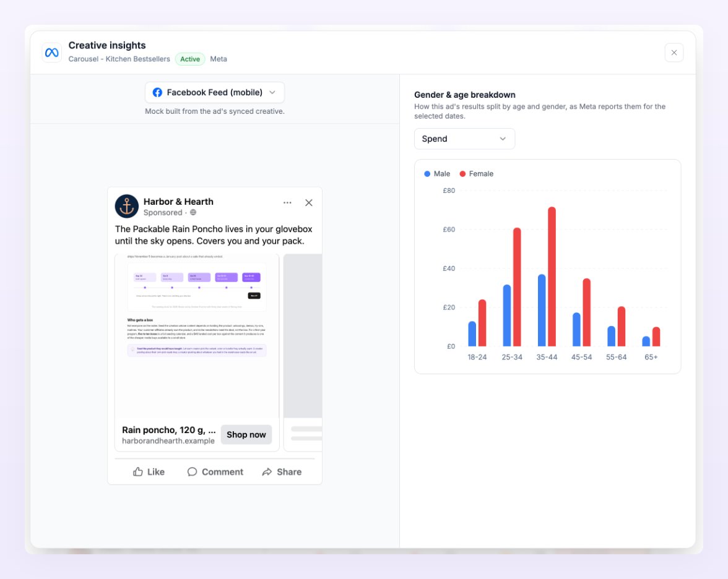728x579 pixels.
Task: Click the £80 axis value
Action: pyautogui.click(x=449, y=191)
